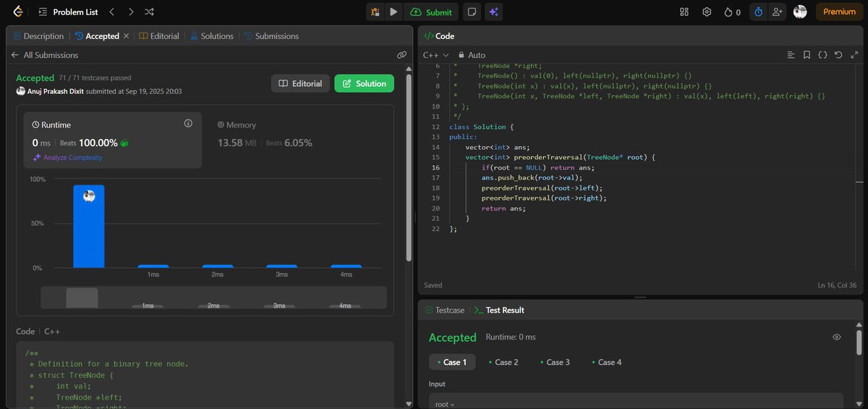This screenshot has width=868, height=409.
Task: Click the runtime info icon
Action: 188,124
